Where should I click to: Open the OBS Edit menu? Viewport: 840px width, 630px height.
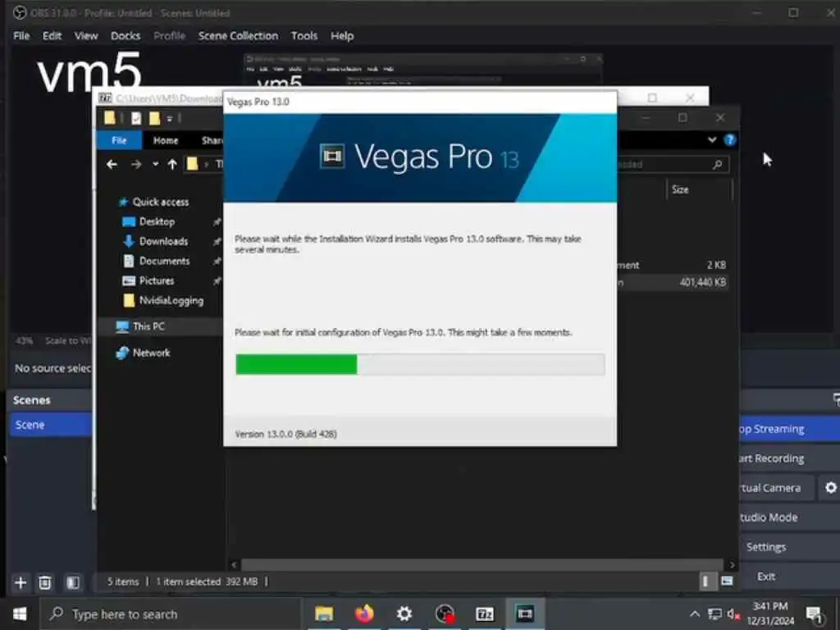(52, 36)
